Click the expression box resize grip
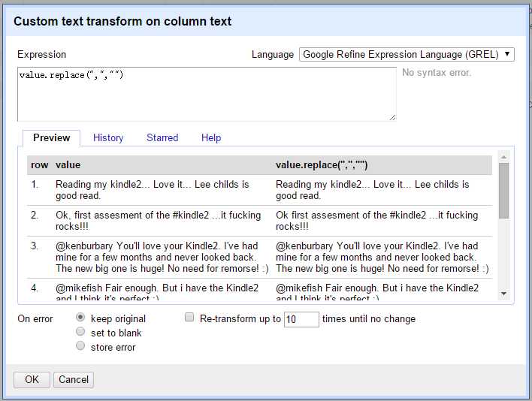The width and height of the screenshot is (532, 401). click(x=392, y=117)
